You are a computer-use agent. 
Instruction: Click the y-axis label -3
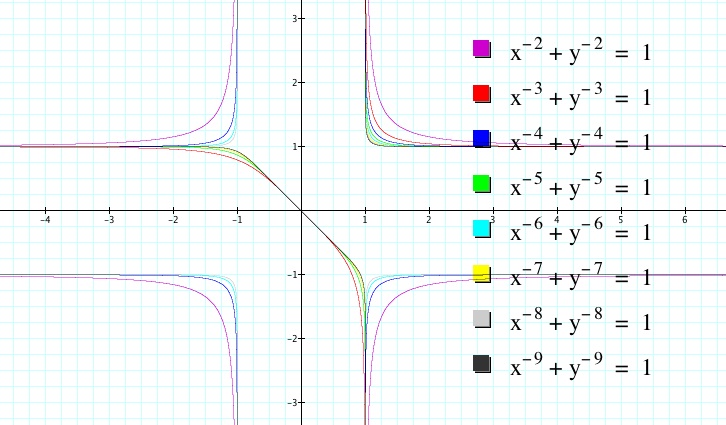tap(292, 403)
